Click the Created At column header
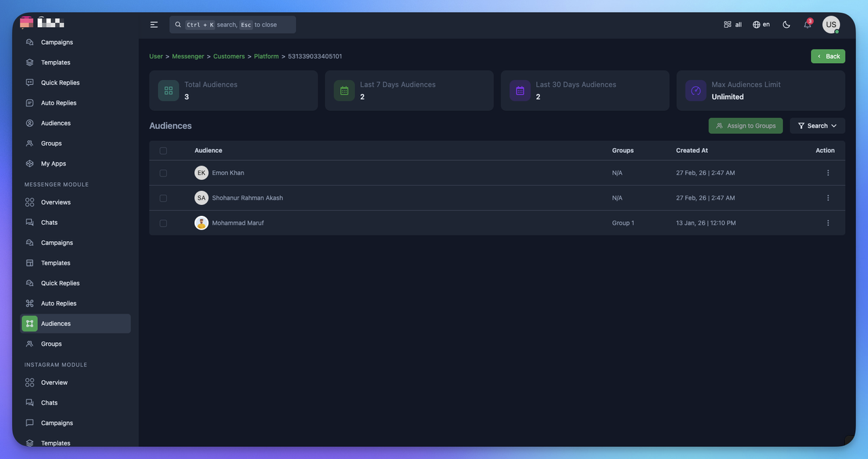 click(x=692, y=151)
